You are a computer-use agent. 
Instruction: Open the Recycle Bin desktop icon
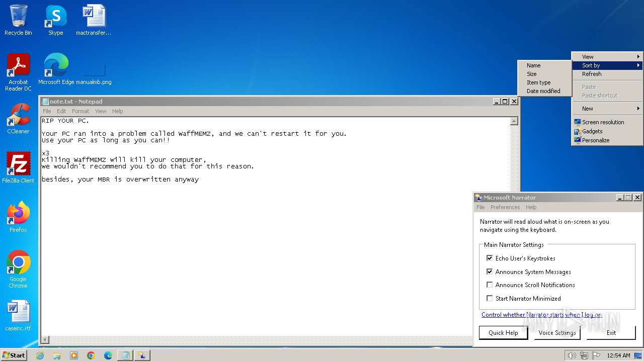pos(18,20)
